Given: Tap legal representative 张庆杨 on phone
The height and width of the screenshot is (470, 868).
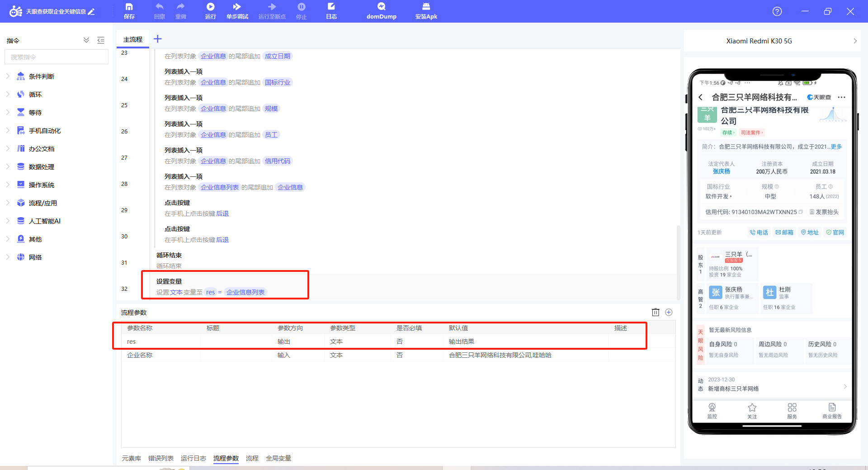Looking at the screenshot, I should point(722,171).
